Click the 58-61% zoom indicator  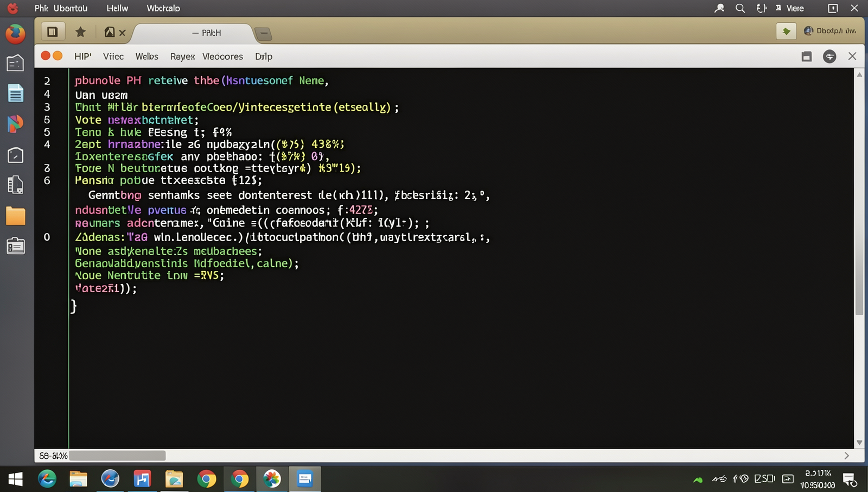53,456
